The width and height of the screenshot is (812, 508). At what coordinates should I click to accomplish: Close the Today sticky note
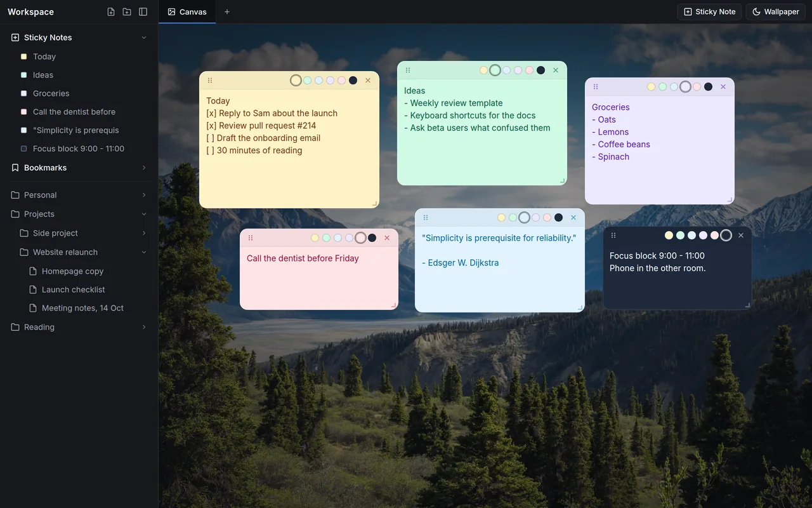(x=368, y=81)
